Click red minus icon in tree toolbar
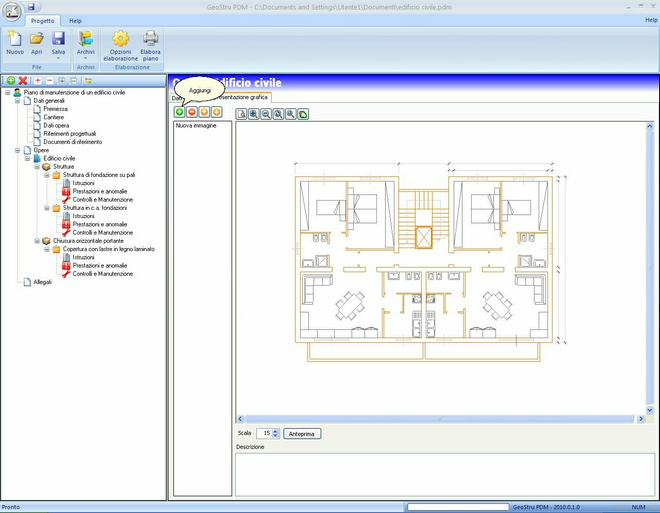 click(50, 80)
